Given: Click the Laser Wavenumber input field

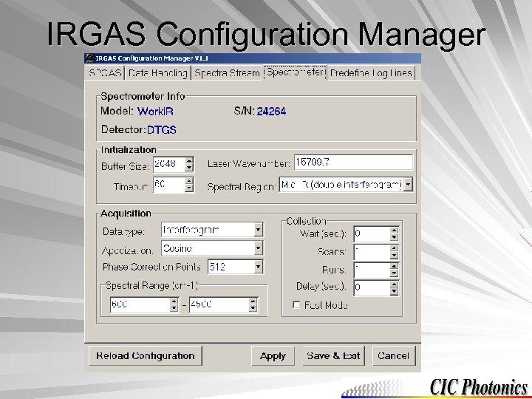Looking at the screenshot, I should click(x=353, y=162).
